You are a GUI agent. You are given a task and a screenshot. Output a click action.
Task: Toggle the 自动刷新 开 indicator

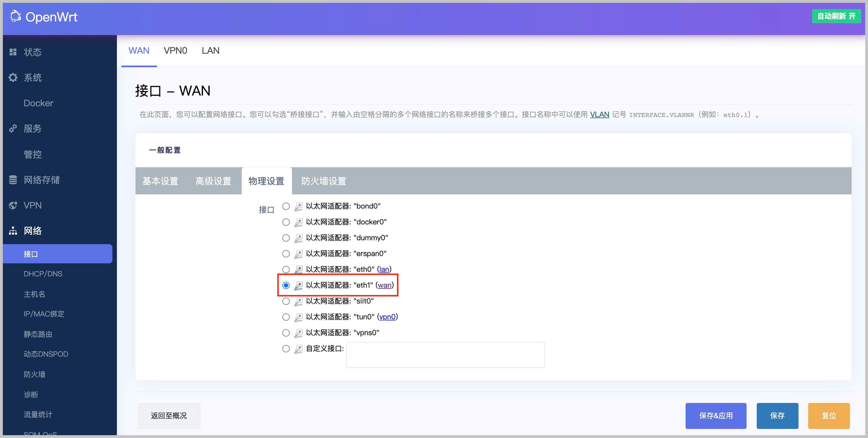tap(836, 16)
